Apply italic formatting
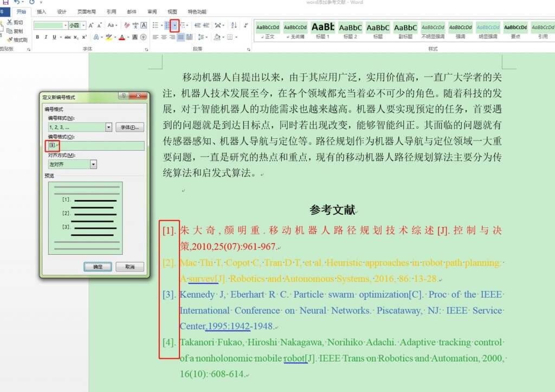Image resolution: width=555 pixels, height=392 pixels. 46,37
